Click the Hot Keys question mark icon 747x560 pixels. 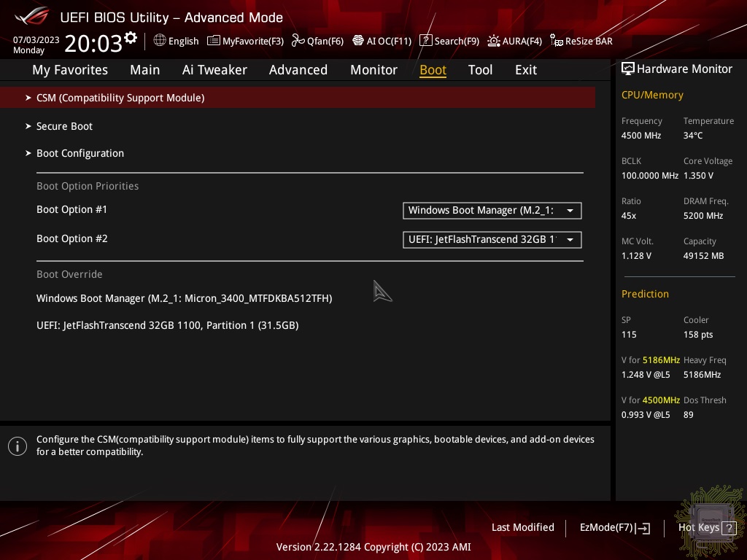[729, 528]
